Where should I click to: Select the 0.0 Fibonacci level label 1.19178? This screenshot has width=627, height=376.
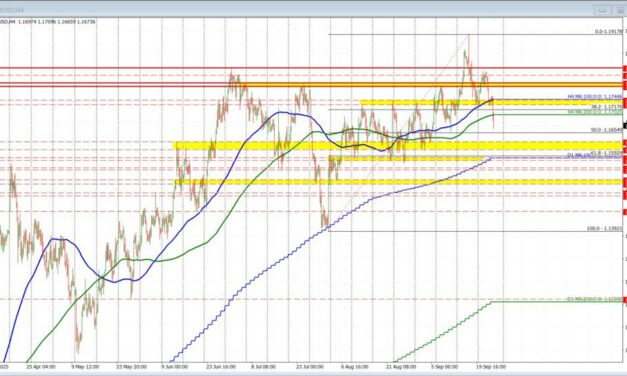point(608,31)
